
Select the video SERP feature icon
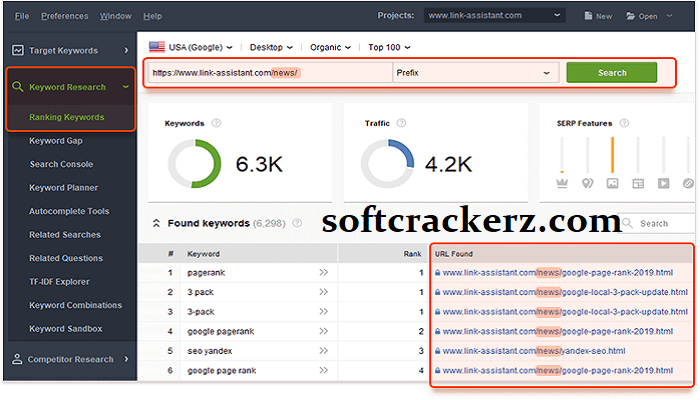click(x=663, y=183)
